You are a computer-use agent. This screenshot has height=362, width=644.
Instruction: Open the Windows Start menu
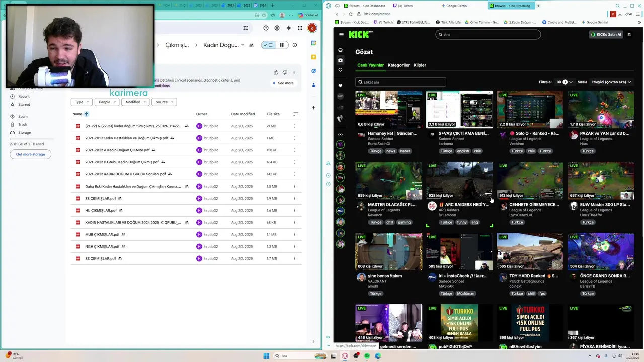(x=266, y=356)
